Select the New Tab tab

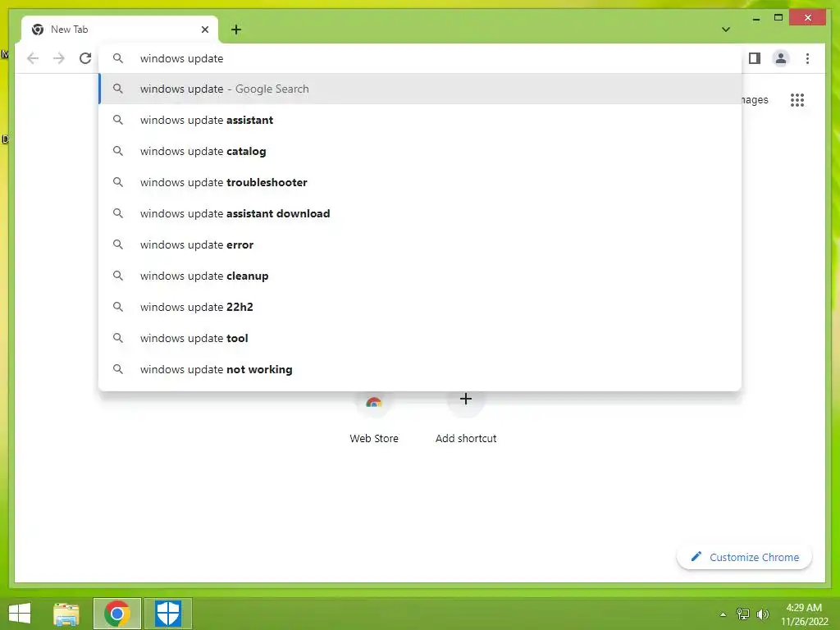(120, 30)
